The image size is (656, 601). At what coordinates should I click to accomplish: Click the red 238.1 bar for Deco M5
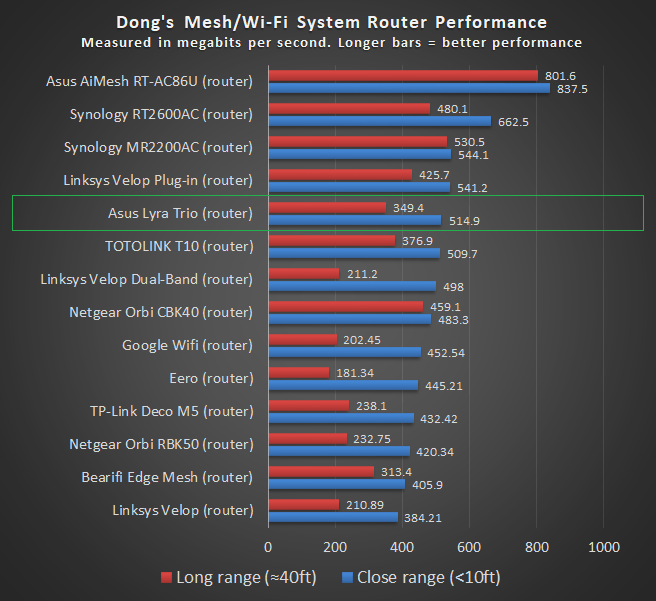click(x=309, y=406)
